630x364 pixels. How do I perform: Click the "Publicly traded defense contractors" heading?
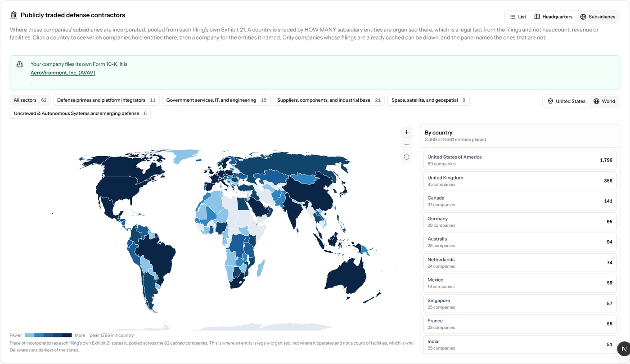pyautogui.click(x=73, y=15)
